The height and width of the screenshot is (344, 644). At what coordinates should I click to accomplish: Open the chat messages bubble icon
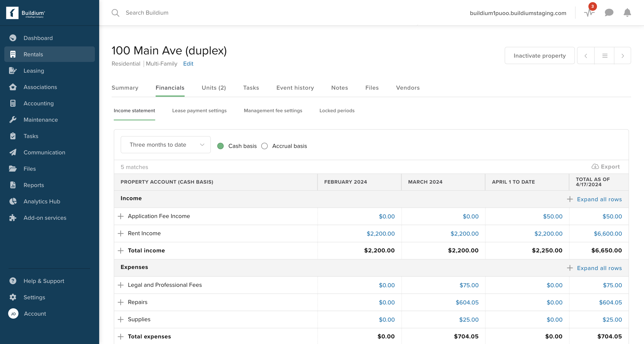point(609,12)
